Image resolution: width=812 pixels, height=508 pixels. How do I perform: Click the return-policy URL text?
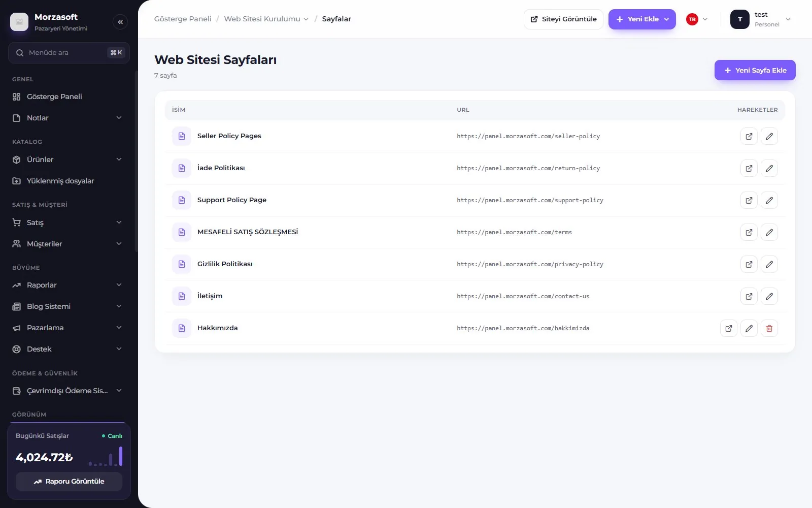point(528,168)
